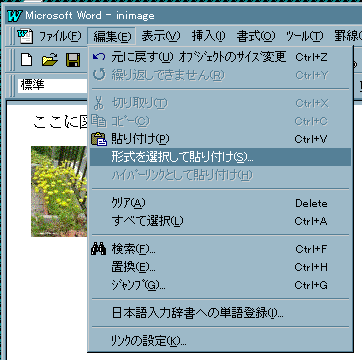Choose ジャンプ(G)... from the edit menu

(x=220, y=285)
